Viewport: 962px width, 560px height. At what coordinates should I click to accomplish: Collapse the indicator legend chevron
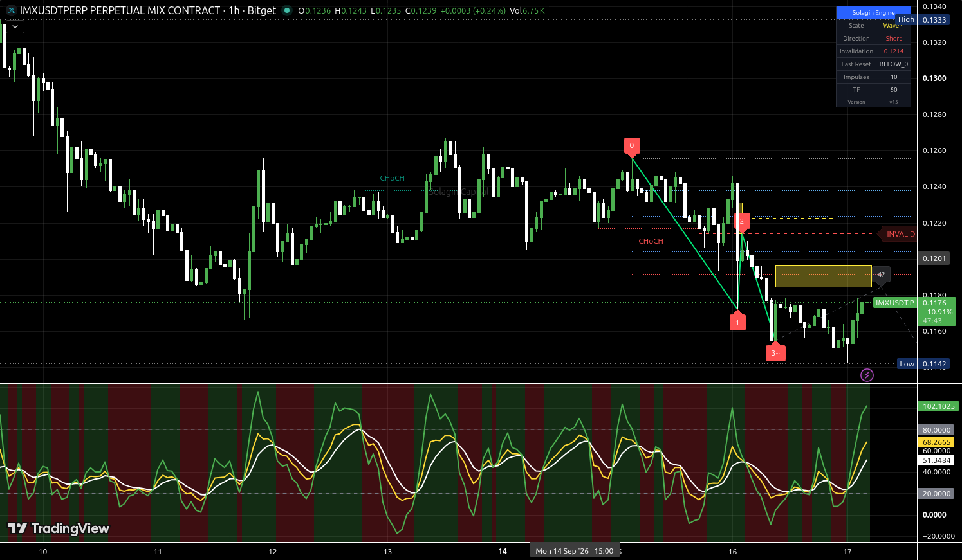(x=14, y=26)
